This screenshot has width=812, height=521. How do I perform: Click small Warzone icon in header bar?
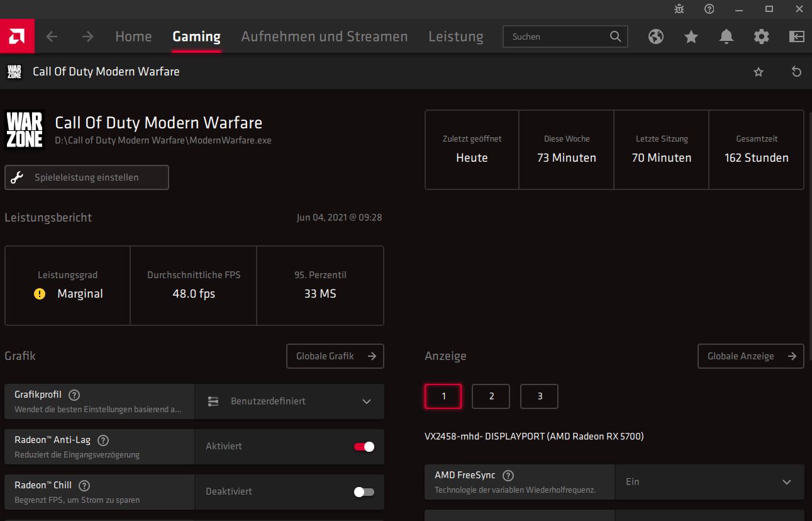[14, 72]
